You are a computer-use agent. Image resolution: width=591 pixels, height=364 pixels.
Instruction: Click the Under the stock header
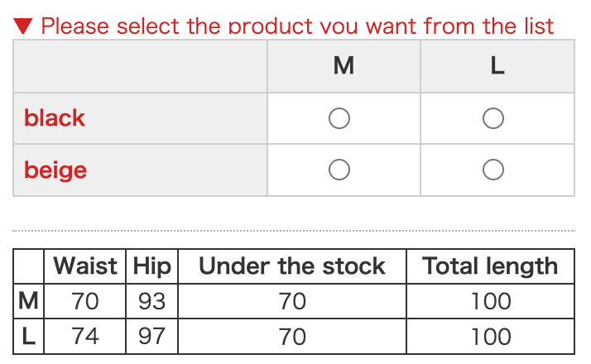(292, 266)
